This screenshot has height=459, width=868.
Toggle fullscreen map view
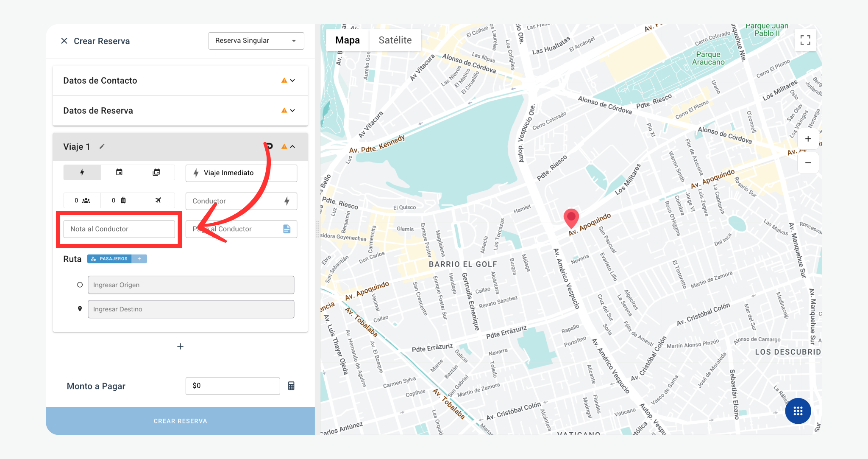(x=805, y=40)
